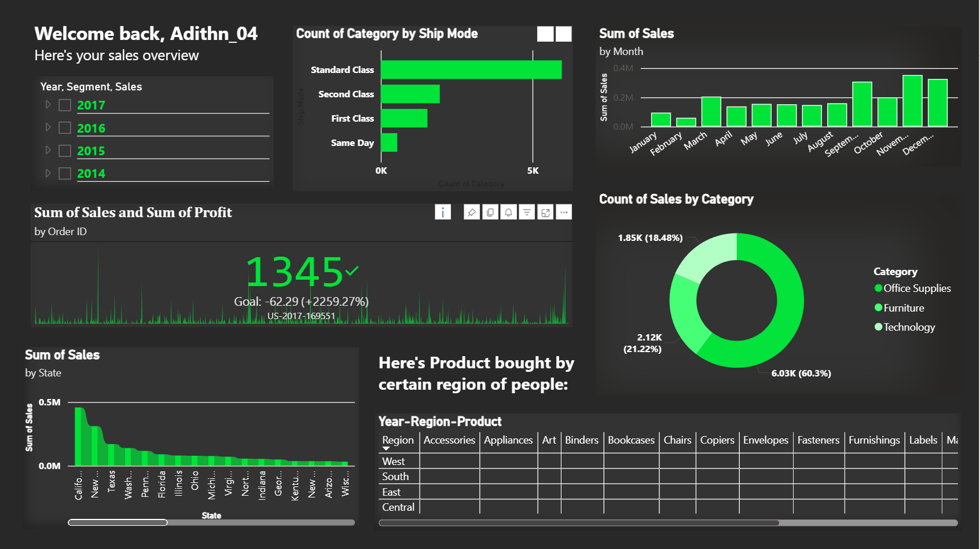Select the South row header
The width and height of the screenshot is (980, 549).
(395, 477)
